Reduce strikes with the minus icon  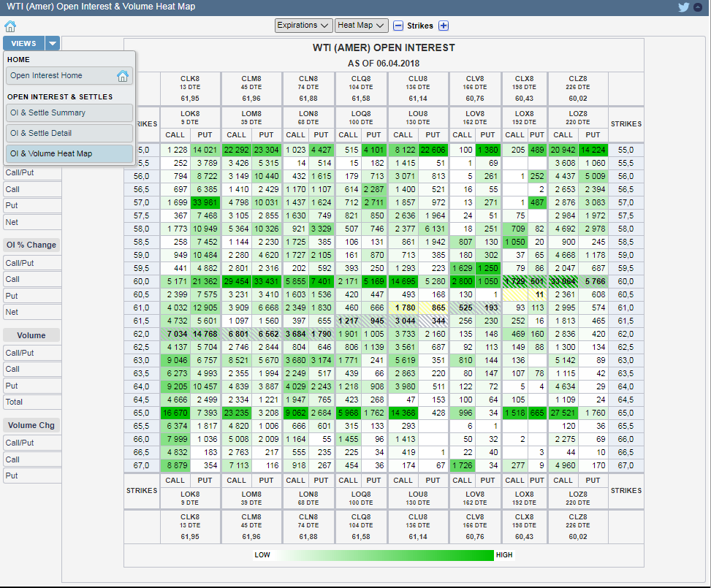click(x=398, y=26)
